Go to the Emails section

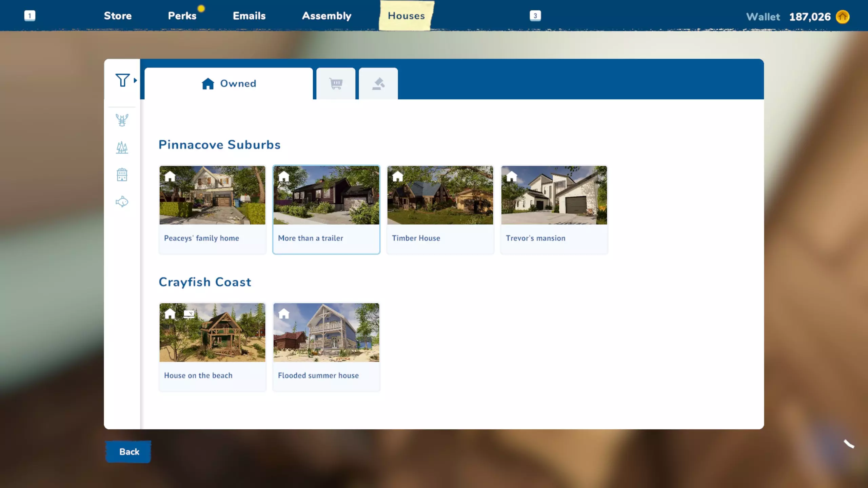(x=249, y=16)
